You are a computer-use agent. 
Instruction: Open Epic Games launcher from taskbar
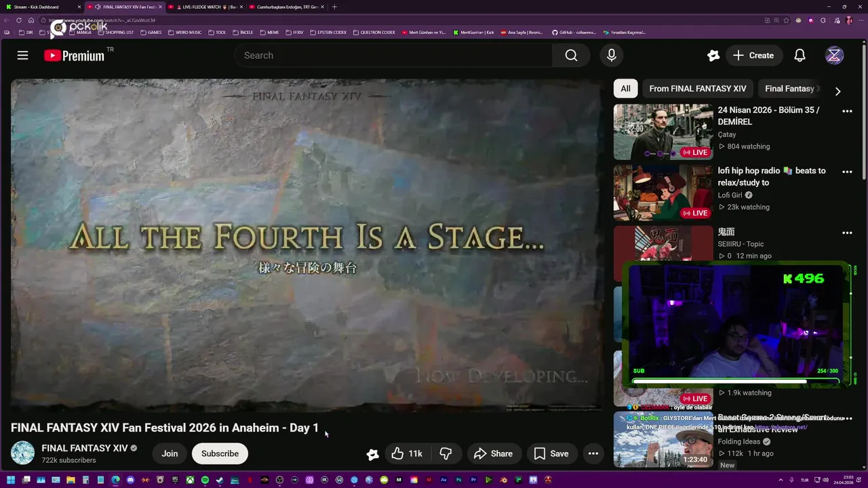click(x=175, y=480)
